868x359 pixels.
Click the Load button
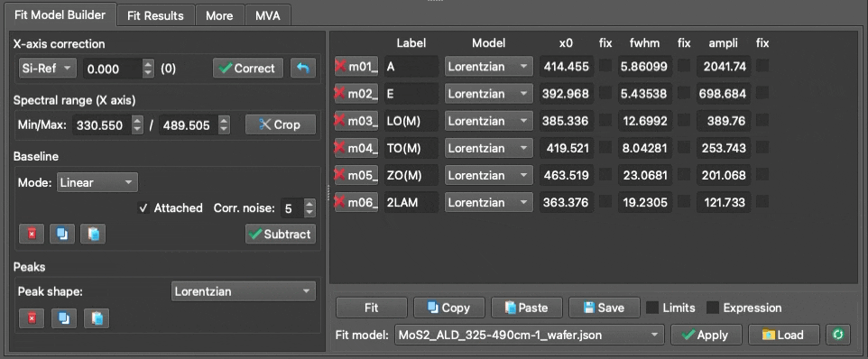(x=783, y=335)
